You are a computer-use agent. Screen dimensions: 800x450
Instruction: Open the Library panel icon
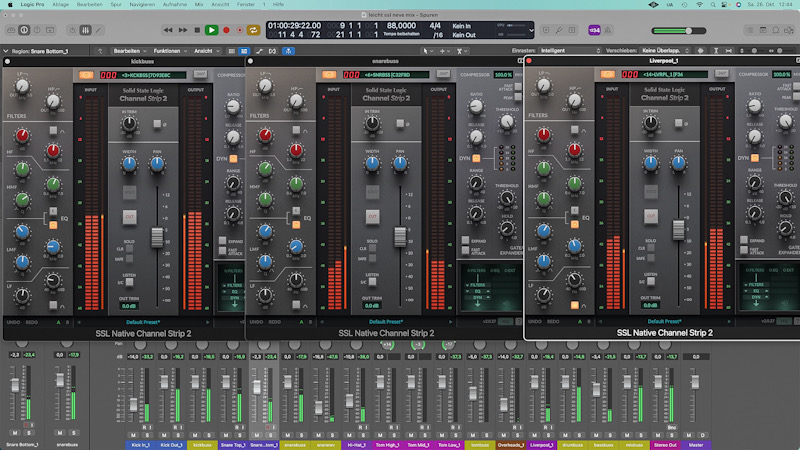tap(11, 31)
